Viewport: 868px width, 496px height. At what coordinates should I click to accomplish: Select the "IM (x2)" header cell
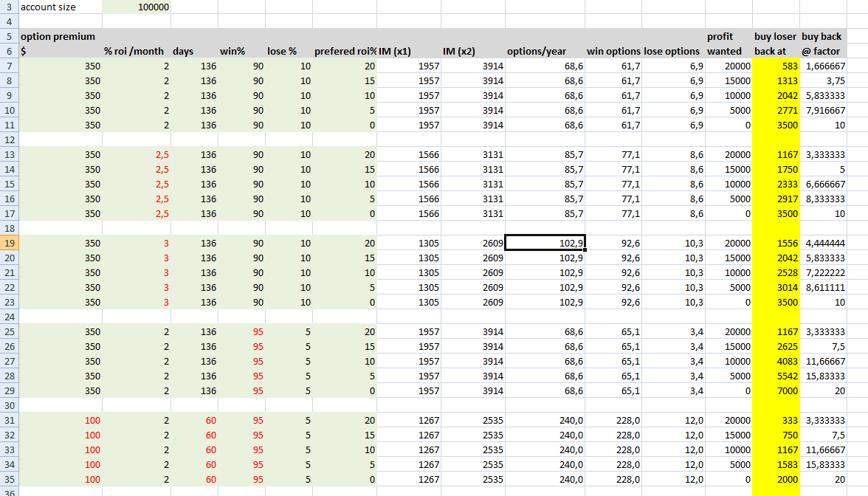pyautogui.click(x=473, y=51)
